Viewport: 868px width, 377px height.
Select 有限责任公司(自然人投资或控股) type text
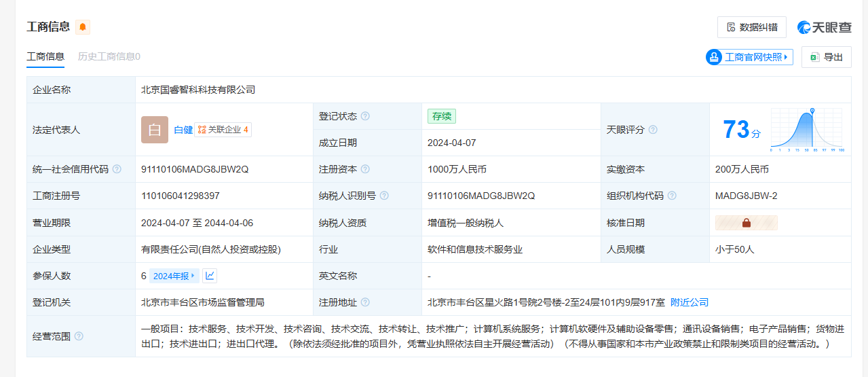pyautogui.click(x=211, y=249)
